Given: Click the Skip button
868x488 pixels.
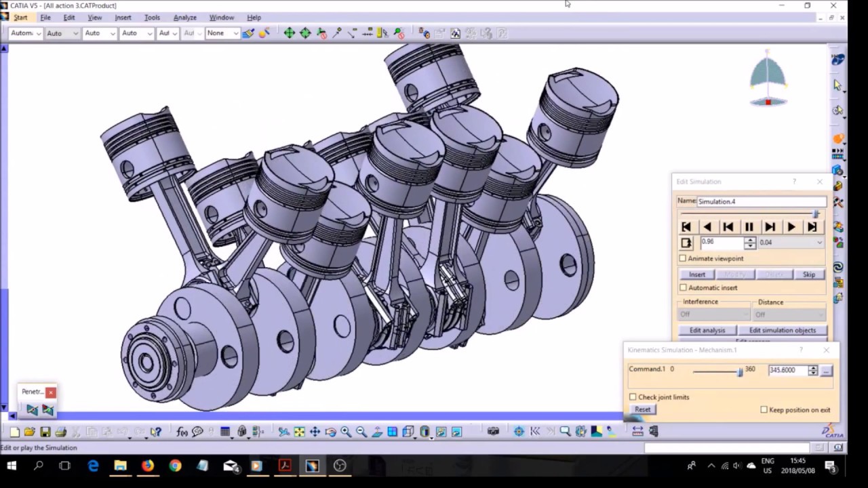Looking at the screenshot, I should [809, 274].
